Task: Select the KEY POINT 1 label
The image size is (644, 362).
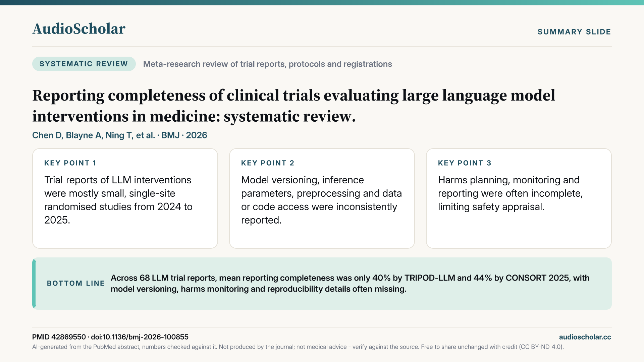Action: pos(70,163)
